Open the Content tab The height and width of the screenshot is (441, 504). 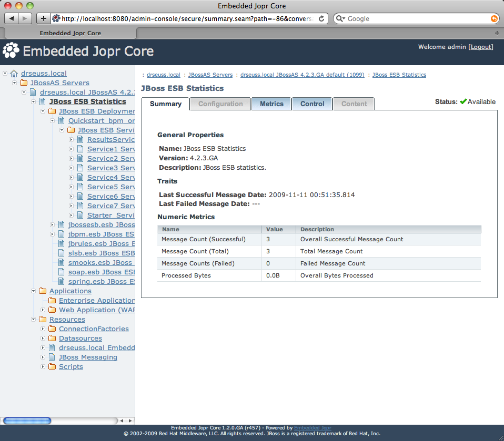click(x=354, y=104)
